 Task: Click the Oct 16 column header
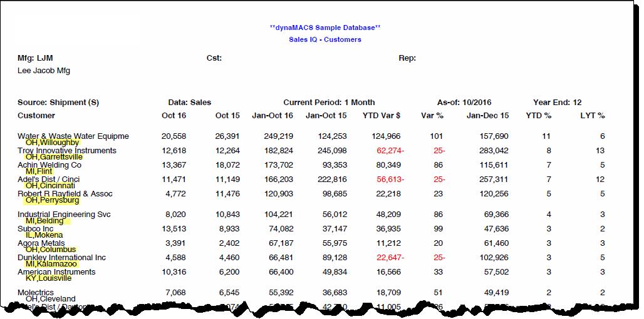click(174, 116)
